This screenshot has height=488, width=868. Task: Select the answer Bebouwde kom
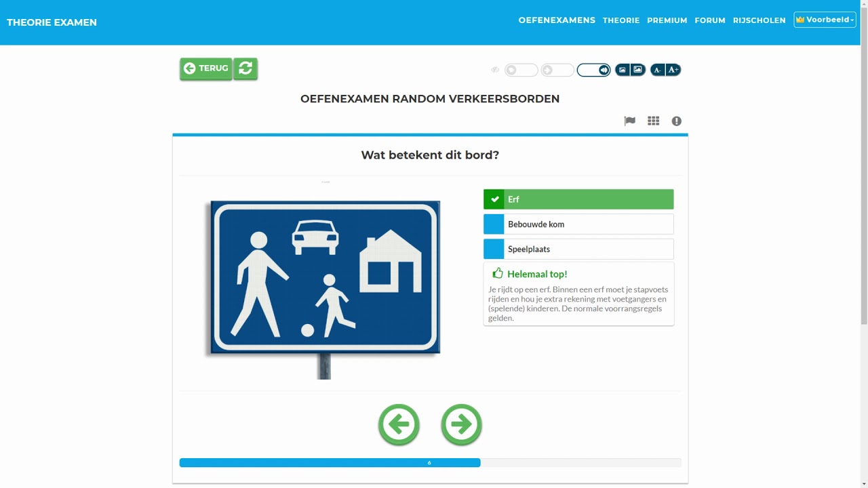coord(578,224)
